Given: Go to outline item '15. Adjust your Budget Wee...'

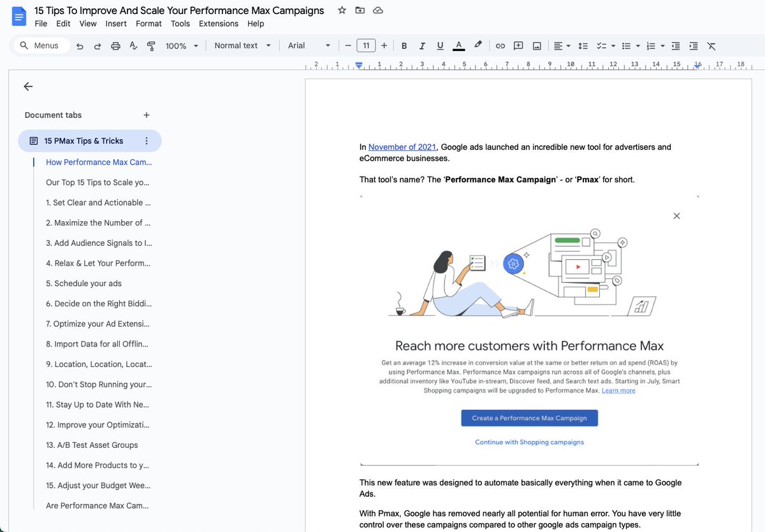Looking at the screenshot, I should [x=99, y=485].
